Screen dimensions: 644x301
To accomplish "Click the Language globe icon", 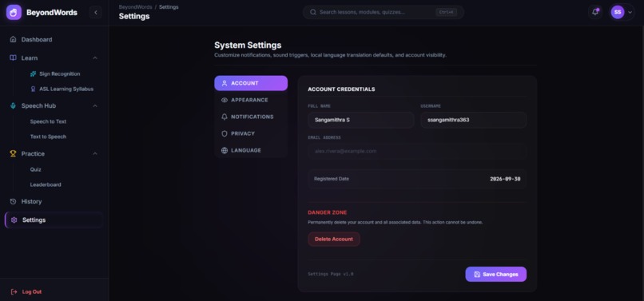I will (225, 151).
